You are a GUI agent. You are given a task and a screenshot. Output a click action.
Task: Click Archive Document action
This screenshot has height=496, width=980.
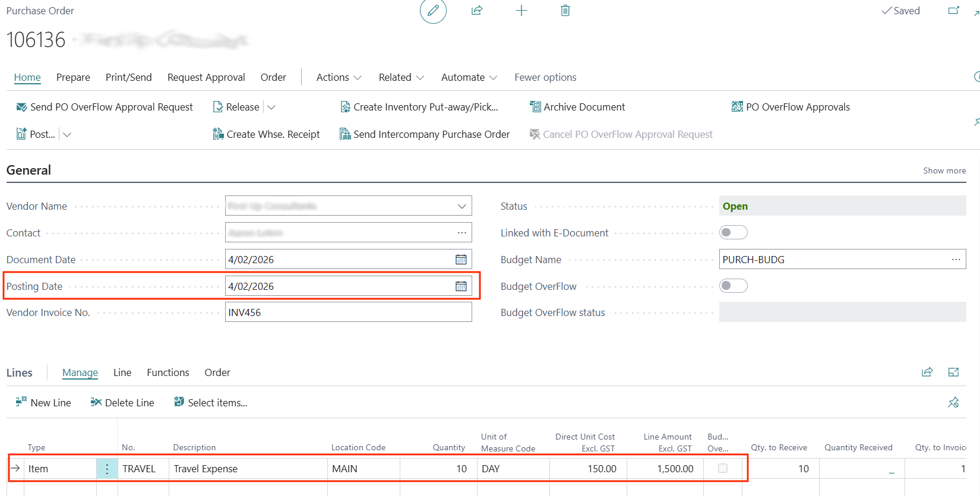577,107
